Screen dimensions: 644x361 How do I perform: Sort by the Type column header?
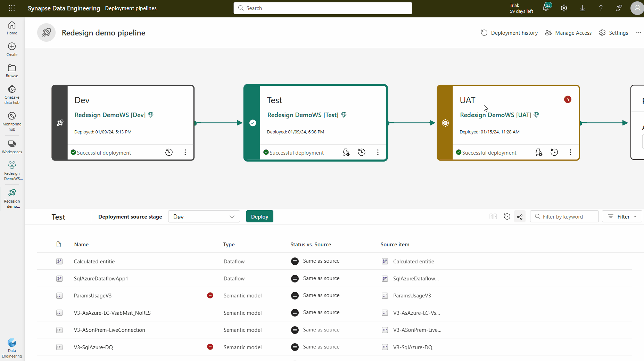pyautogui.click(x=229, y=244)
